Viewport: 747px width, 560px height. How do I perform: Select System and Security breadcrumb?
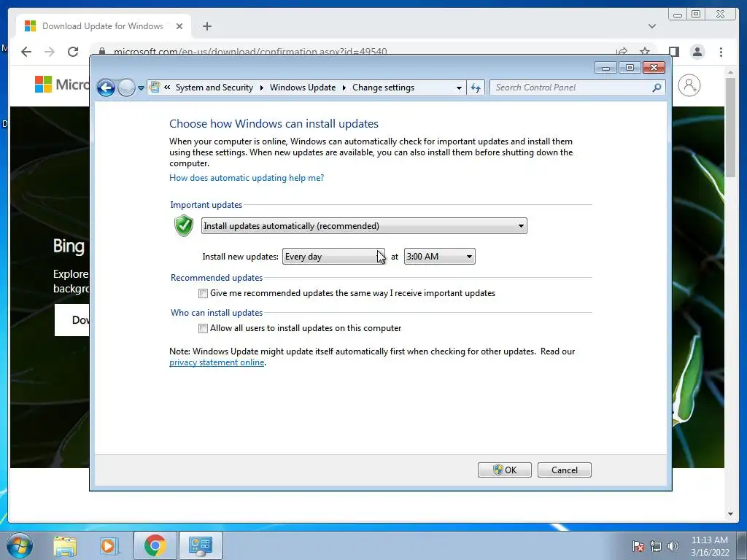[x=214, y=87]
